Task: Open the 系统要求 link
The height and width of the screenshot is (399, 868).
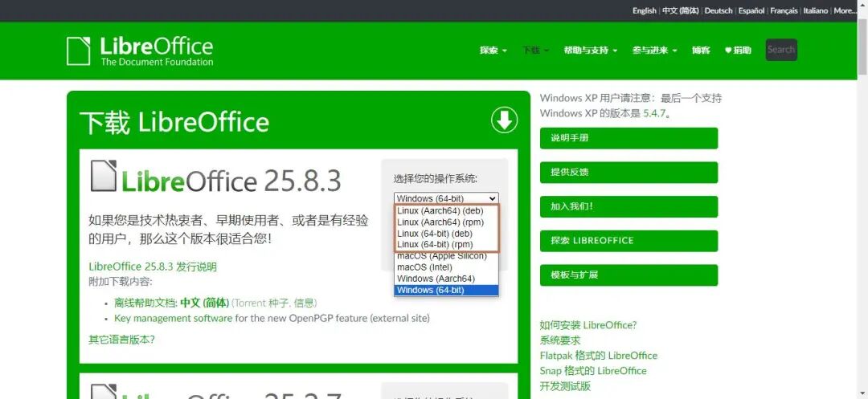Action: coord(560,340)
